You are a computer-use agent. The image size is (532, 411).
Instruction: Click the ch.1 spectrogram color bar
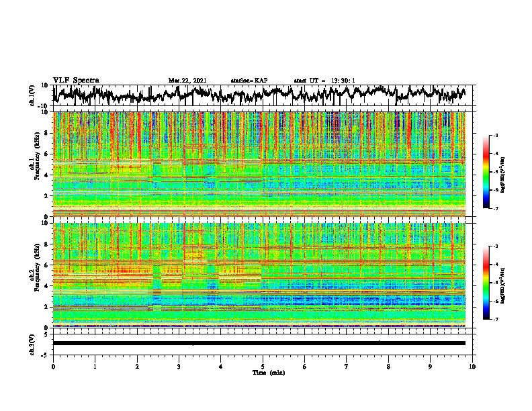point(486,172)
